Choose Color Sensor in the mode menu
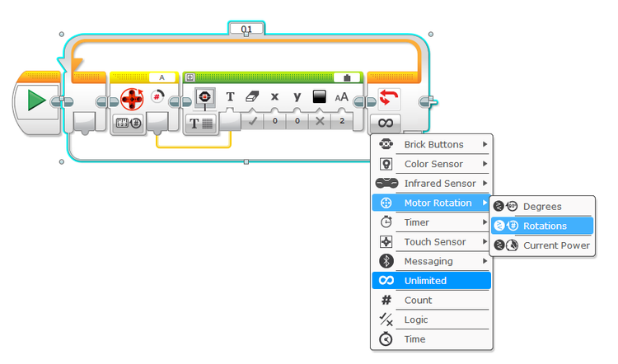Screen dimensions: 618x364 (433, 164)
